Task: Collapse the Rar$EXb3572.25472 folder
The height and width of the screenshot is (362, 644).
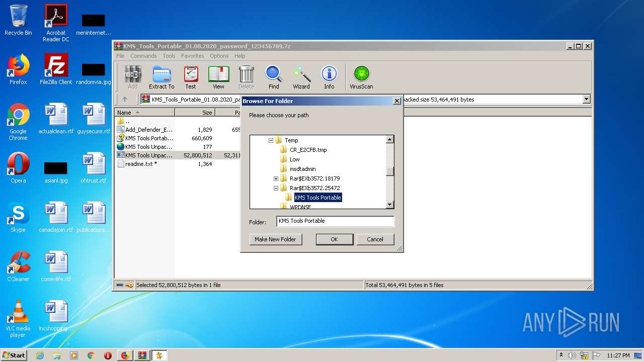Action: coord(276,188)
